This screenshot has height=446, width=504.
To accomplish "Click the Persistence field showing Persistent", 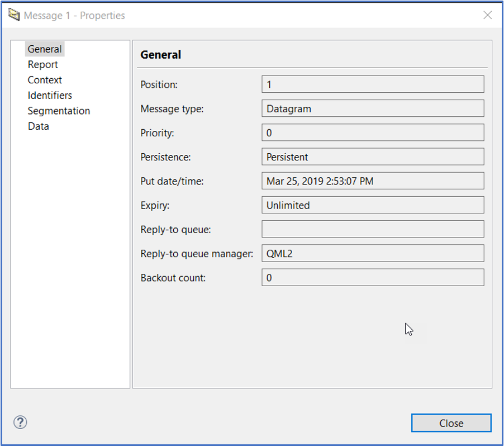I will tap(372, 157).
